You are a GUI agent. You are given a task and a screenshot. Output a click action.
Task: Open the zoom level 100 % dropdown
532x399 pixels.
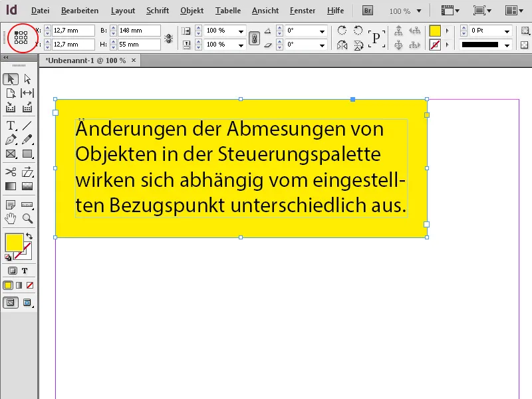(419, 11)
